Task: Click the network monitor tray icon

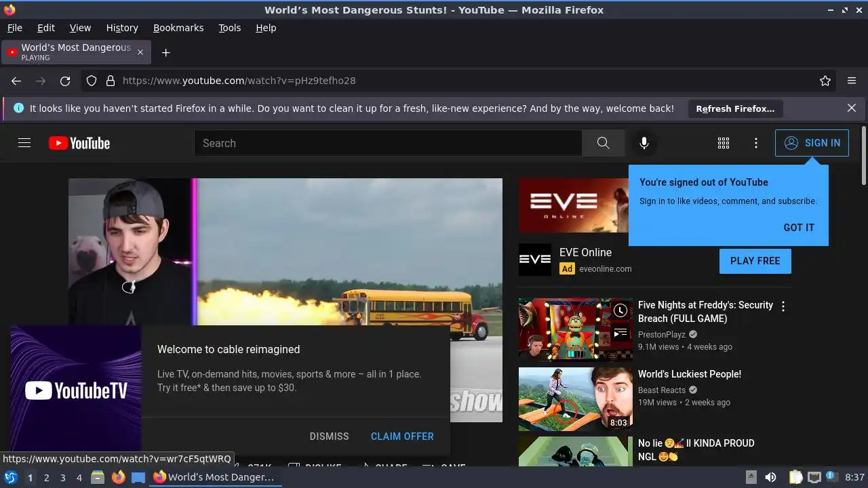Action: point(814,477)
